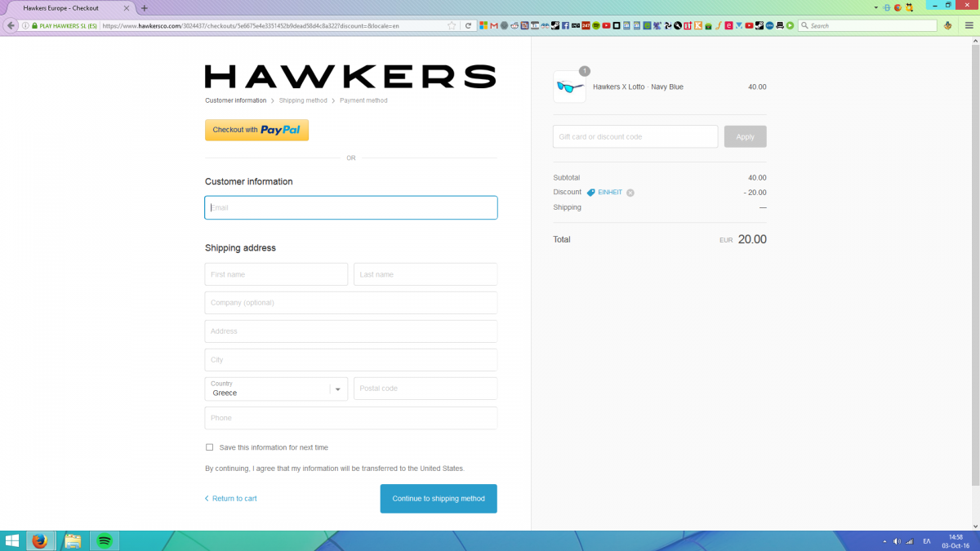Click the Apply discount button
This screenshot has height=551, width=980.
pyautogui.click(x=745, y=136)
